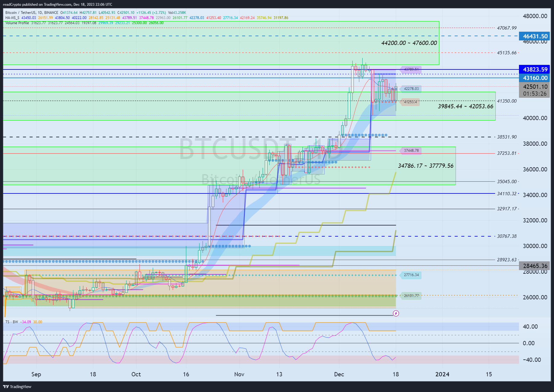Click the +1126.45 (+2.72%) change value
The height and width of the screenshot is (392, 554).
[151, 13]
